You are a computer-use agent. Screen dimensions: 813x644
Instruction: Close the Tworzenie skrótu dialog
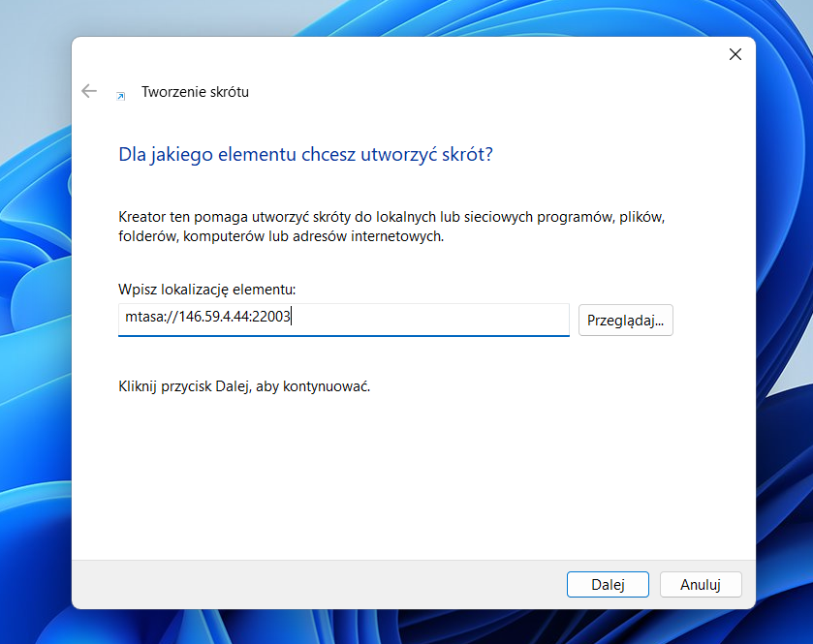[735, 54]
